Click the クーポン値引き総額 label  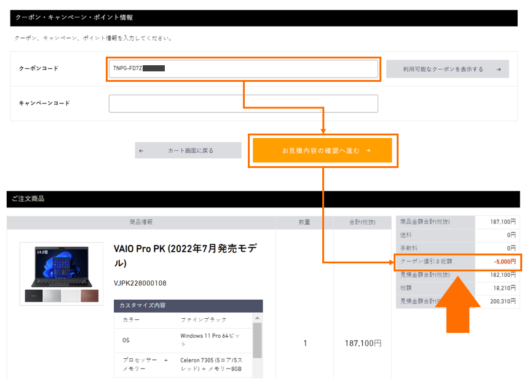point(426,262)
